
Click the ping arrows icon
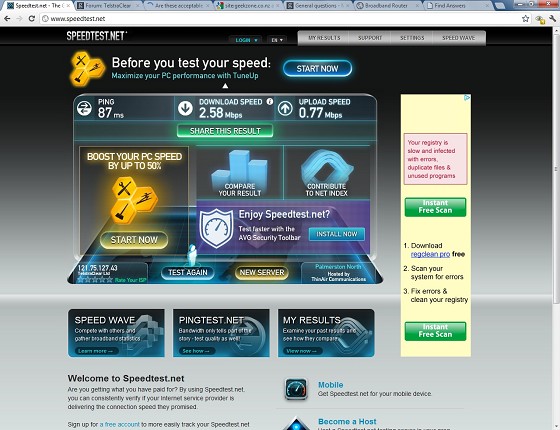coord(84,108)
